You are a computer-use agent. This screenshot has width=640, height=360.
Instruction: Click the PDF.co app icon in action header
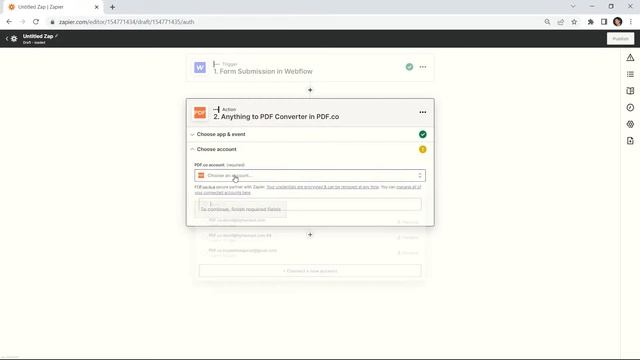point(200,113)
